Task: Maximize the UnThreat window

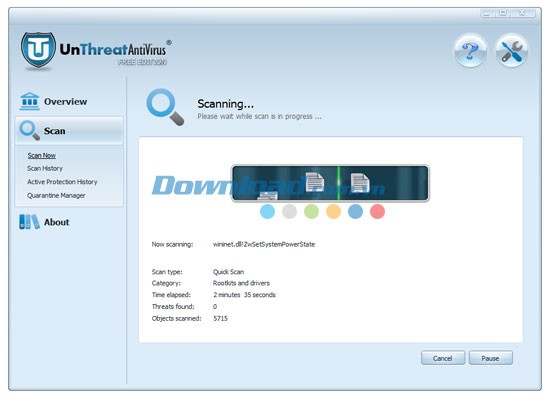Action: coord(503,13)
